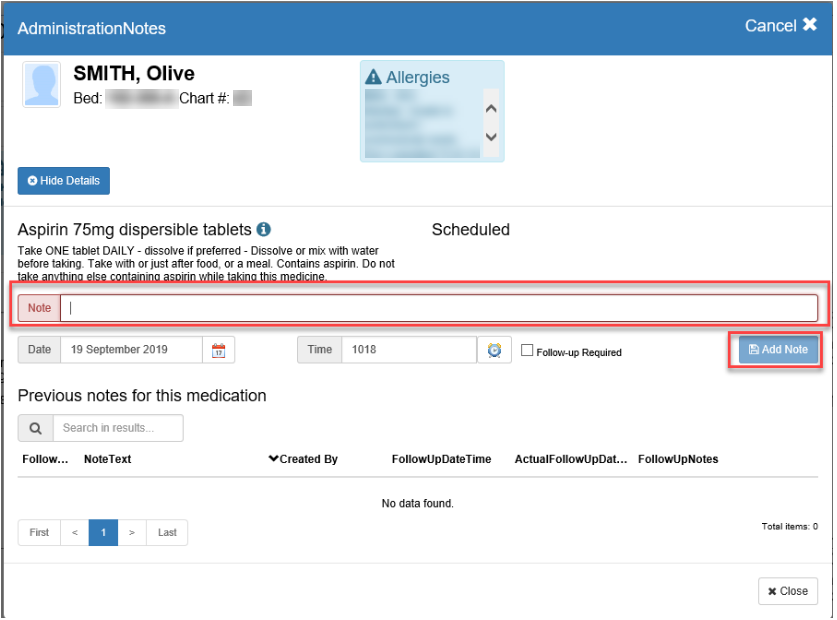Click the Search in results field
Image resolution: width=837 pixels, height=620 pixels.
tap(118, 428)
